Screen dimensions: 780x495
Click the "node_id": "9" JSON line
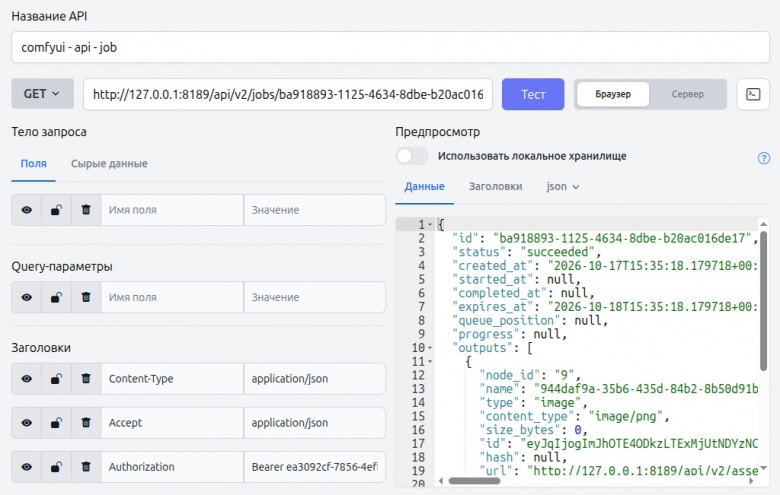[529, 375]
